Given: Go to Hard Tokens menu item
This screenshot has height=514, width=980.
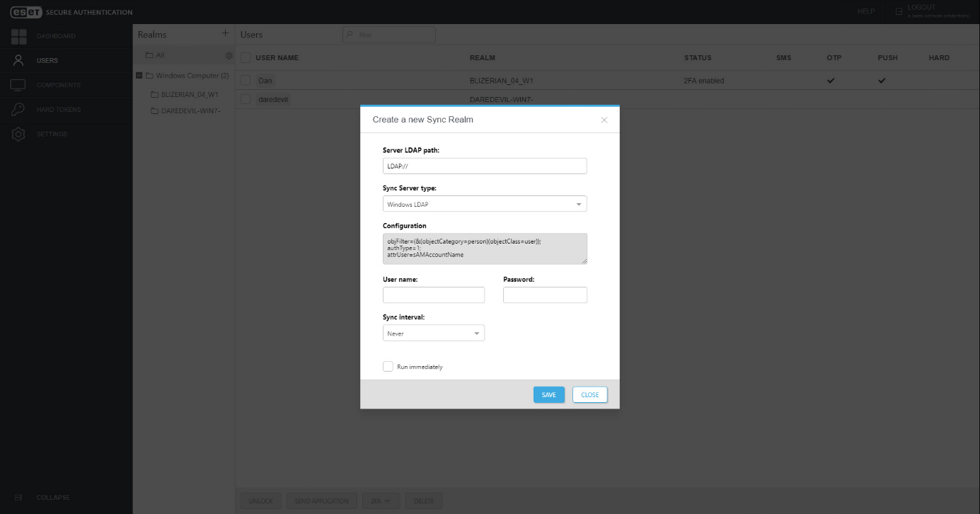Looking at the screenshot, I should (x=59, y=110).
